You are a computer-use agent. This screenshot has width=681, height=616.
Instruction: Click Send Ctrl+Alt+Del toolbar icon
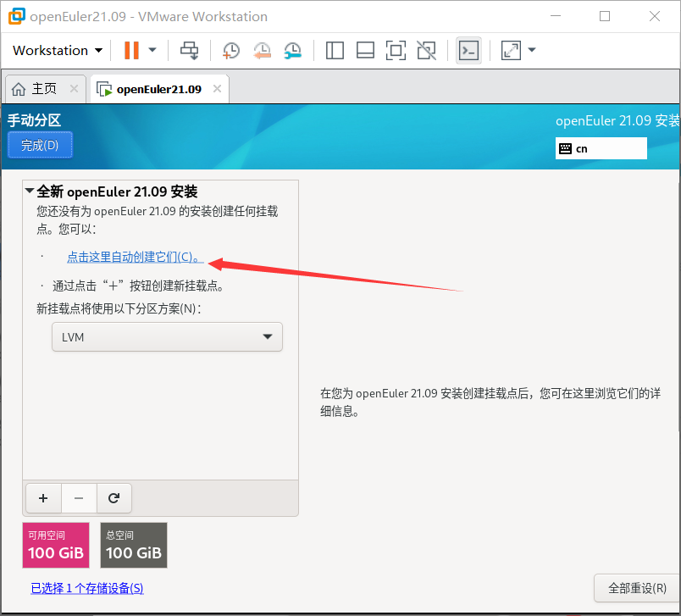point(190,50)
